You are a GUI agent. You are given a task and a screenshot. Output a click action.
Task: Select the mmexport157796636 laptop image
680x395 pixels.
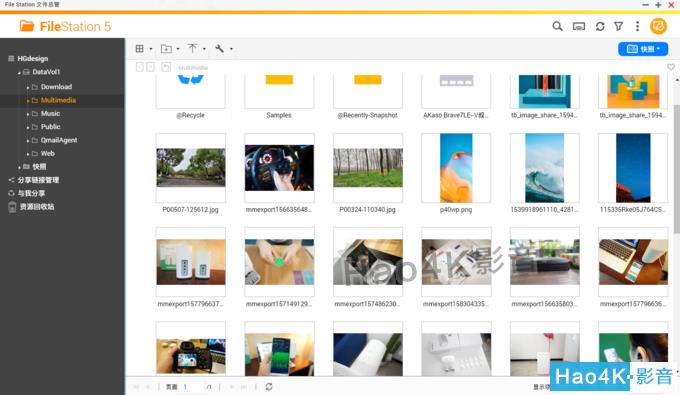tap(633, 262)
